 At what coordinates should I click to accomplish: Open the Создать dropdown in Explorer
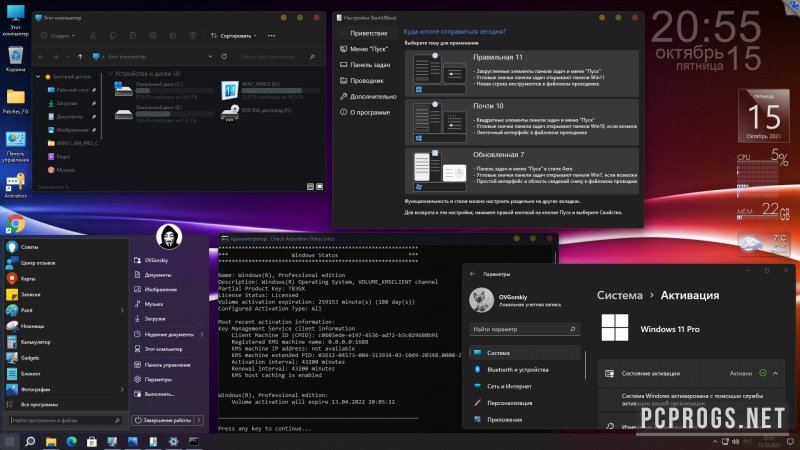click(58, 36)
